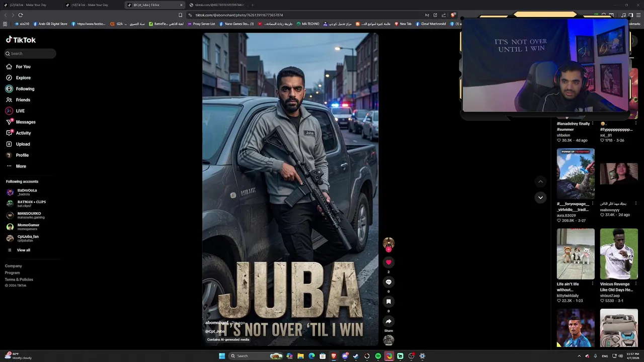The width and height of the screenshot is (644, 362).
Task: Open Vinicus Revenge video thumbnail
Action: [x=619, y=254]
